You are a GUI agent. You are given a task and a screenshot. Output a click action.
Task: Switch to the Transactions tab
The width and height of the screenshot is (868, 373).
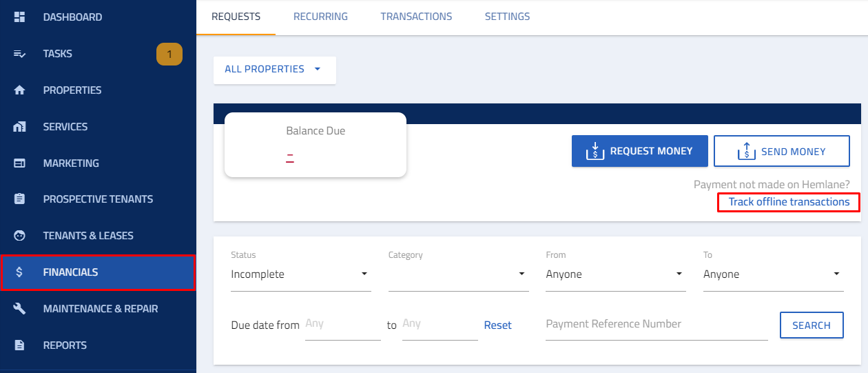pyautogui.click(x=416, y=17)
